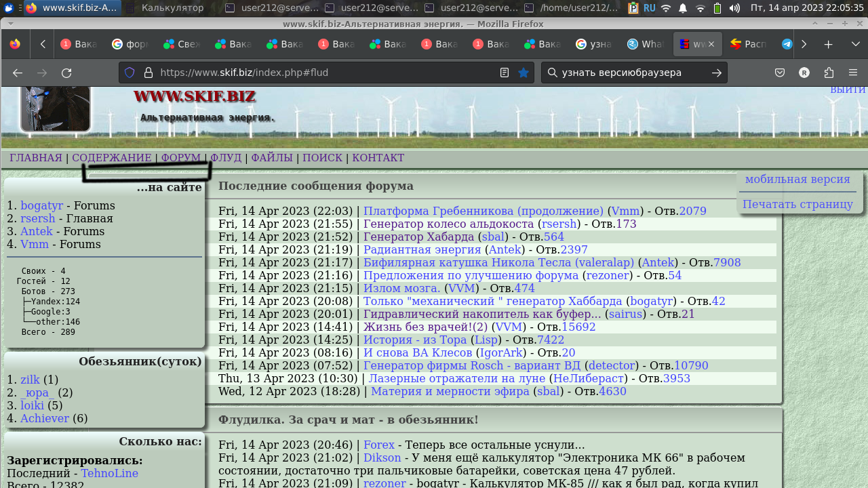Click the Firefox account avatar icon
Viewport: 868px width, 488px height.
tap(804, 73)
